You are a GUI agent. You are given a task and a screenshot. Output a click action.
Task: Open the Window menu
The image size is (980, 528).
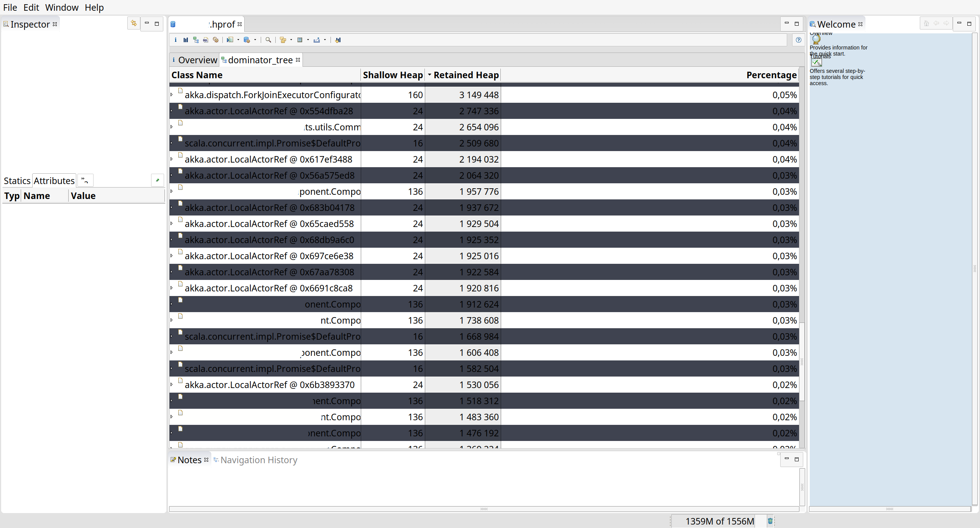[62, 7]
